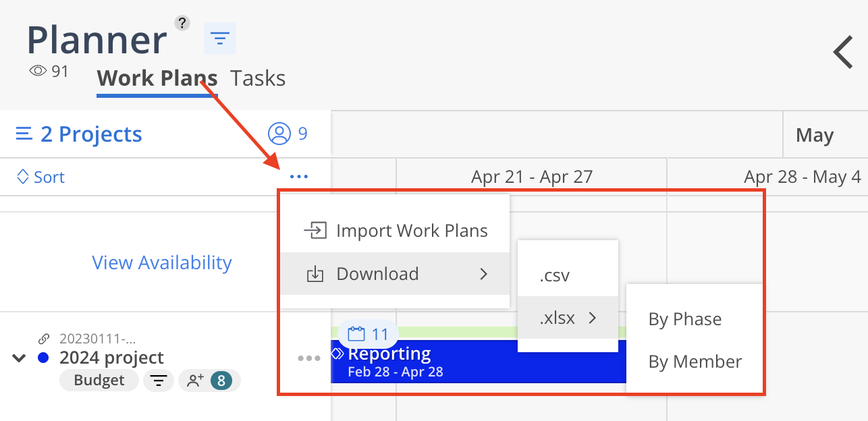Open the Planner help question mark icon

pos(182,23)
